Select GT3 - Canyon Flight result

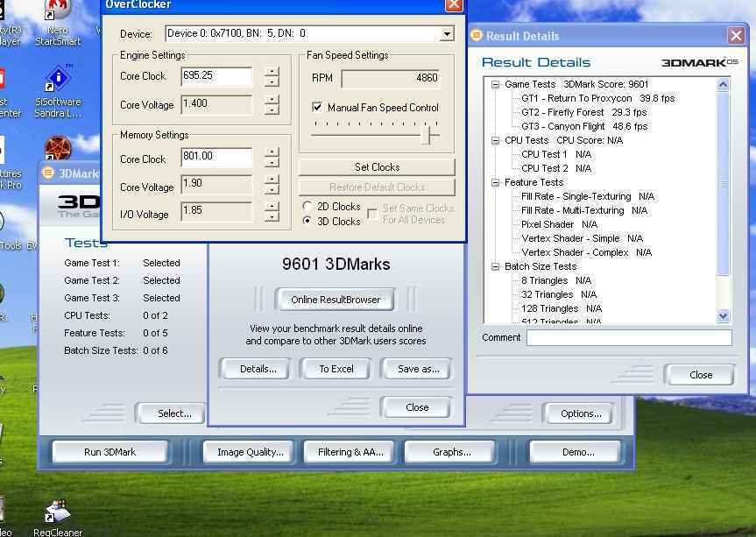(x=584, y=127)
